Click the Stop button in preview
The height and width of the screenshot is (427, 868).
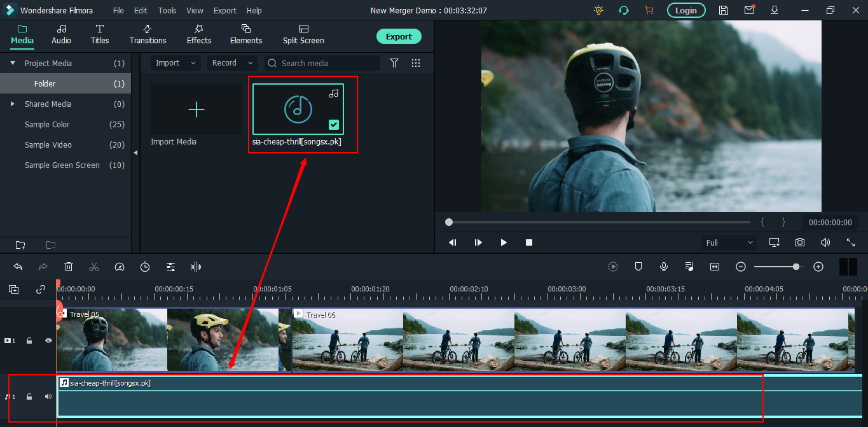coord(529,242)
